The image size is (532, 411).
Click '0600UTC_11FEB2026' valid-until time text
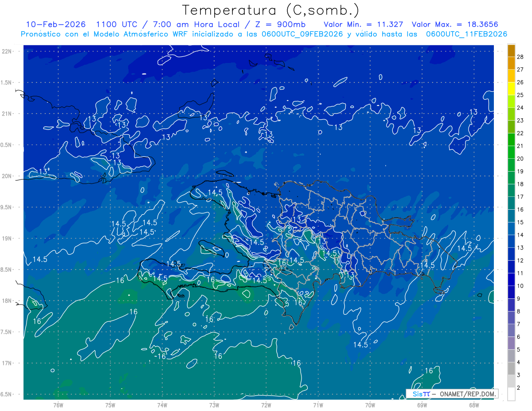coord(466,34)
